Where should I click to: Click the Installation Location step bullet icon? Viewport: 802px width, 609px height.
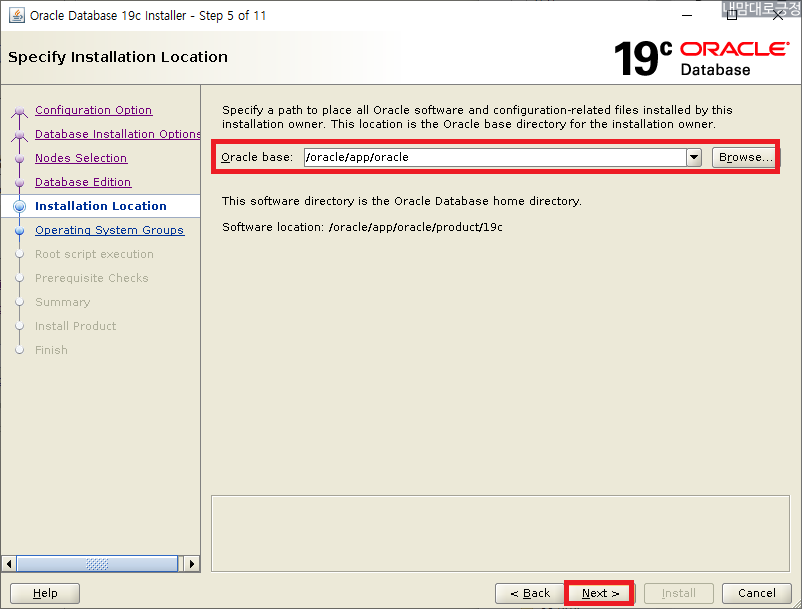pyautogui.click(x=19, y=206)
